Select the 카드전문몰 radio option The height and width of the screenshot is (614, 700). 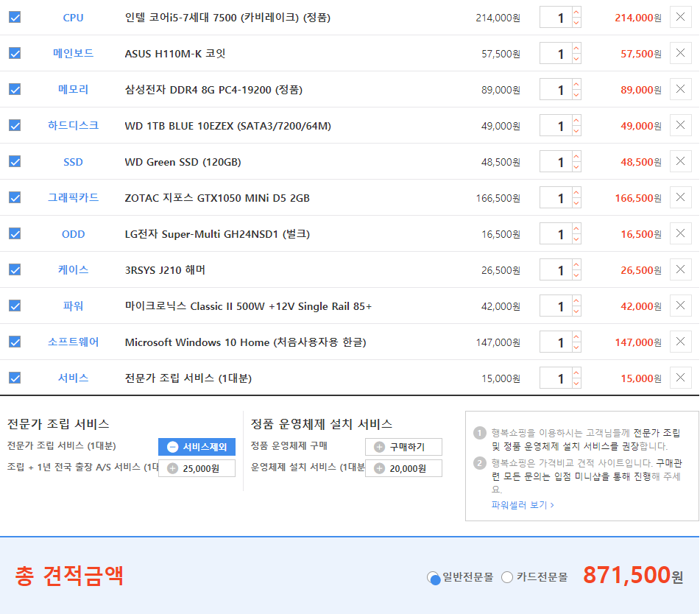tap(507, 577)
